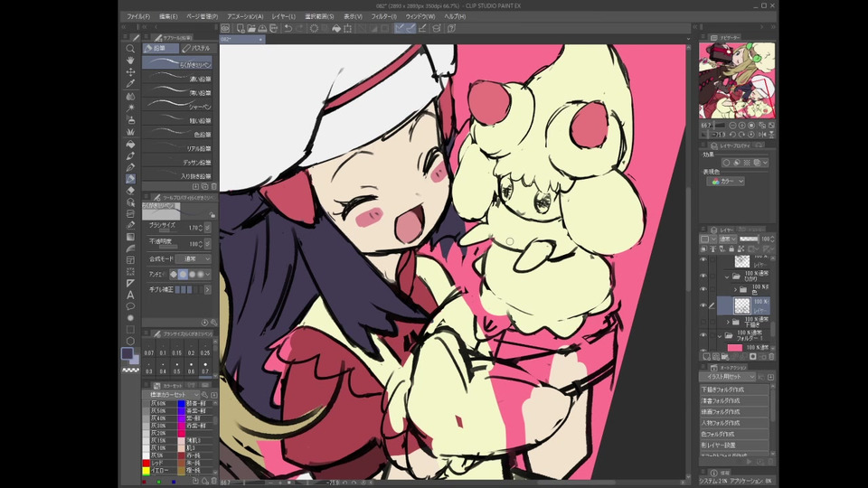
Task: Click the Save icon in command bar
Action: (x=262, y=28)
